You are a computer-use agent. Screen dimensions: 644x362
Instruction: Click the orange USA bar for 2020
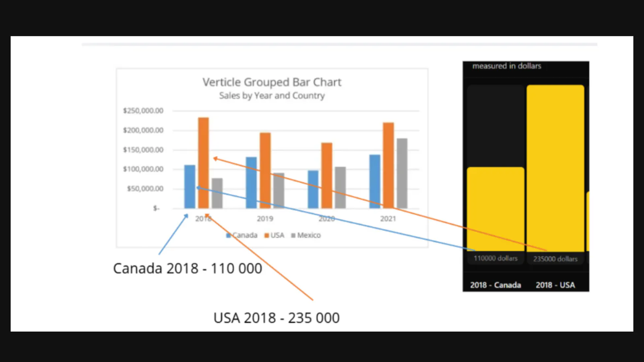(327, 175)
